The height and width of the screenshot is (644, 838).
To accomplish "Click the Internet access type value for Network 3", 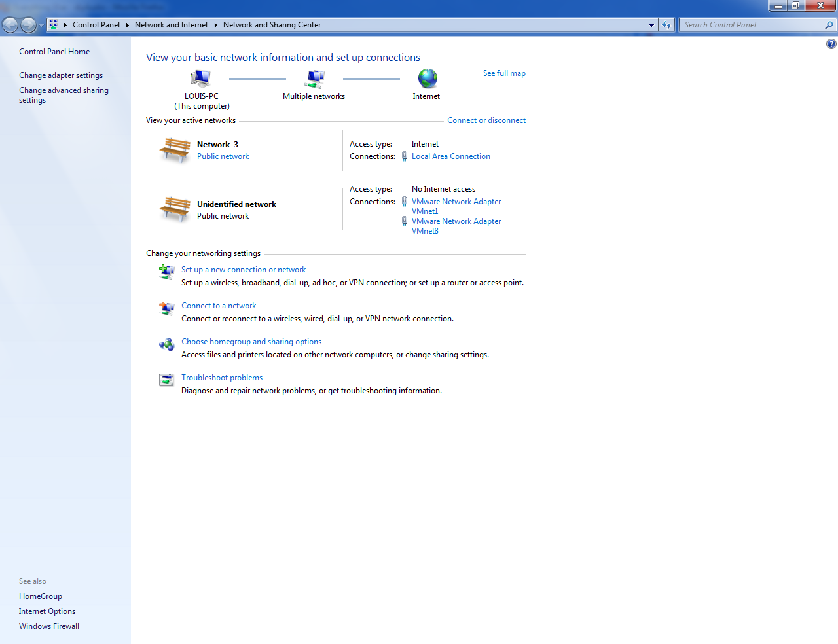I will (425, 144).
